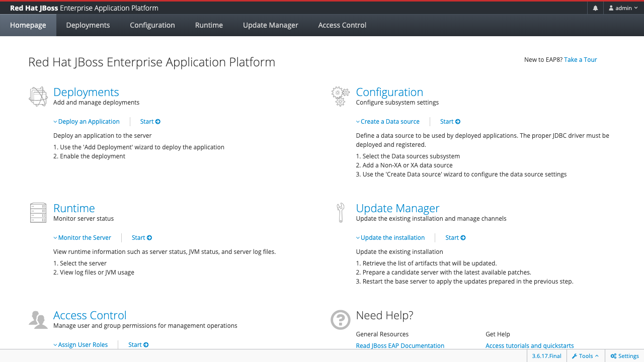Open the Update Manager heading link
This screenshot has width=644, height=362.
tap(397, 208)
